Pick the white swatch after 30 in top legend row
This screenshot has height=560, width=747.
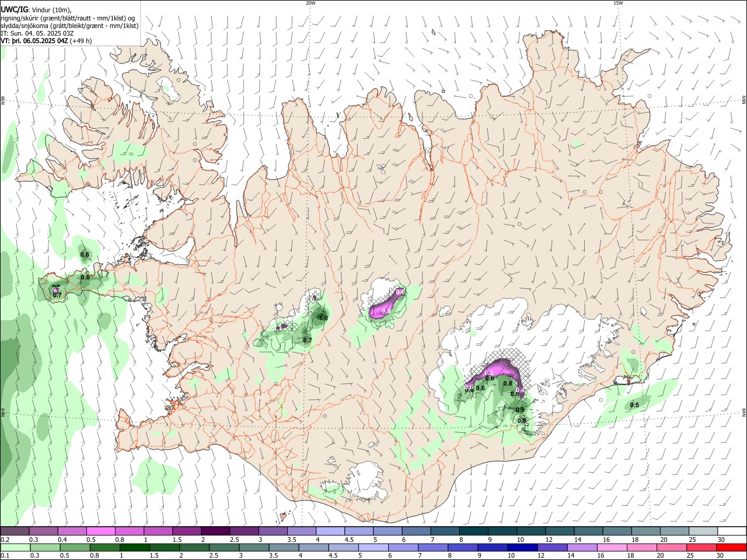[731, 531]
